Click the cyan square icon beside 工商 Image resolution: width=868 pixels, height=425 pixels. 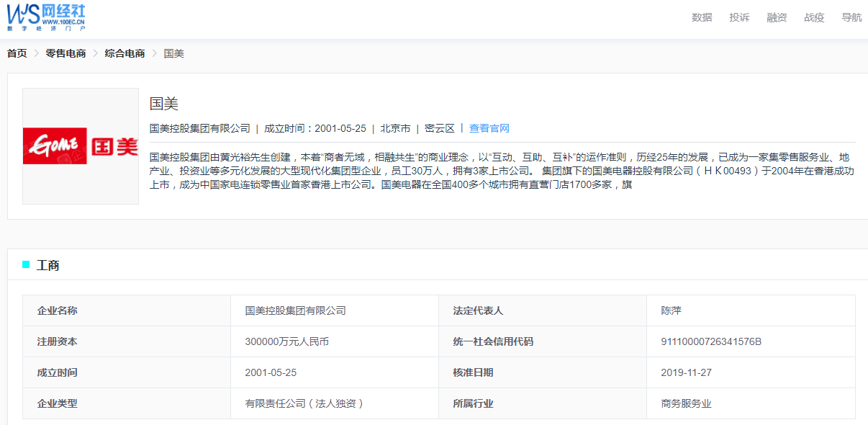26,264
